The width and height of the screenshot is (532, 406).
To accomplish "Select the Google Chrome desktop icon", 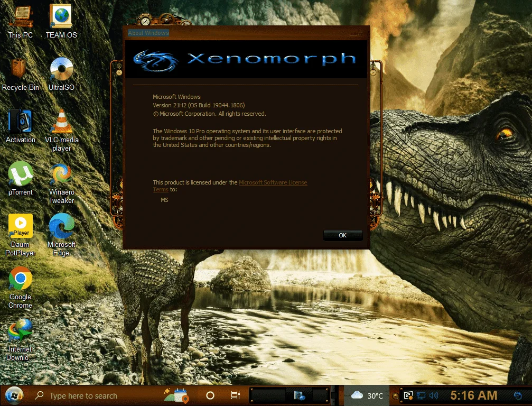I will (21, 287).
